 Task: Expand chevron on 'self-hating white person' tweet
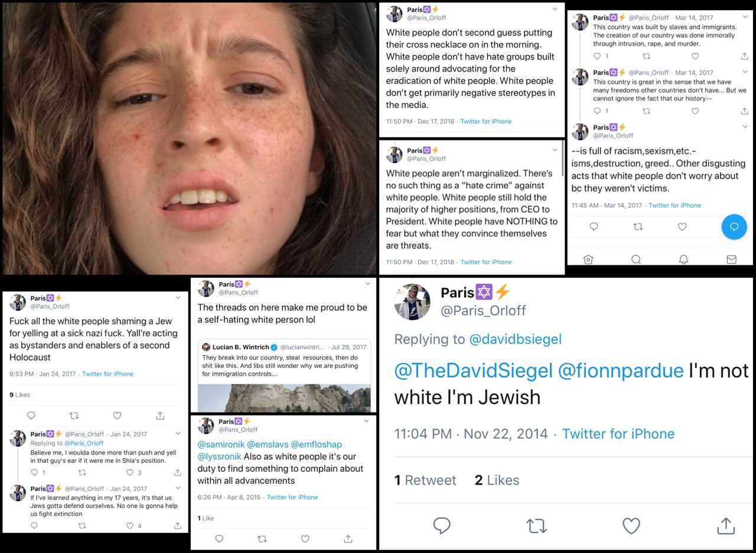click(x=367, y=284)
